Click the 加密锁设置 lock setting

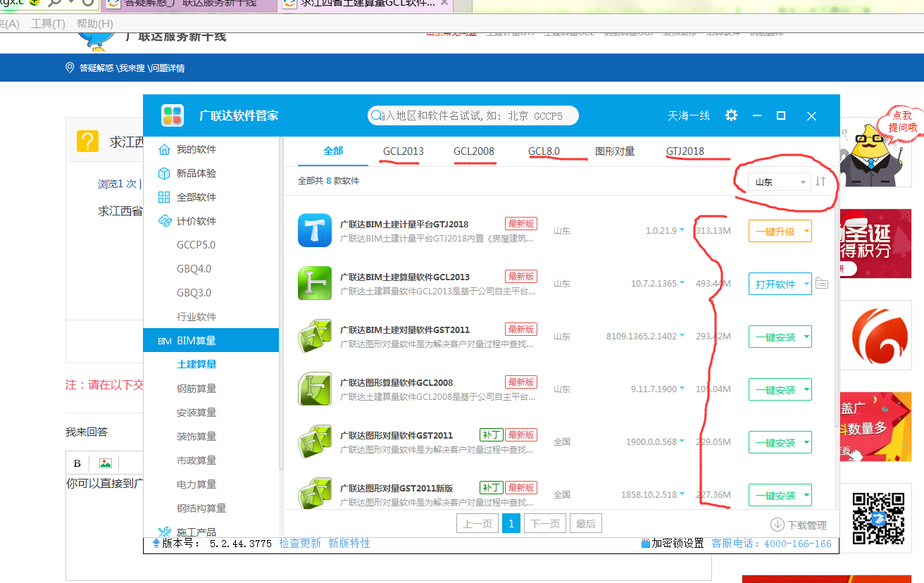pyautogui.click(x=673, y=544)
